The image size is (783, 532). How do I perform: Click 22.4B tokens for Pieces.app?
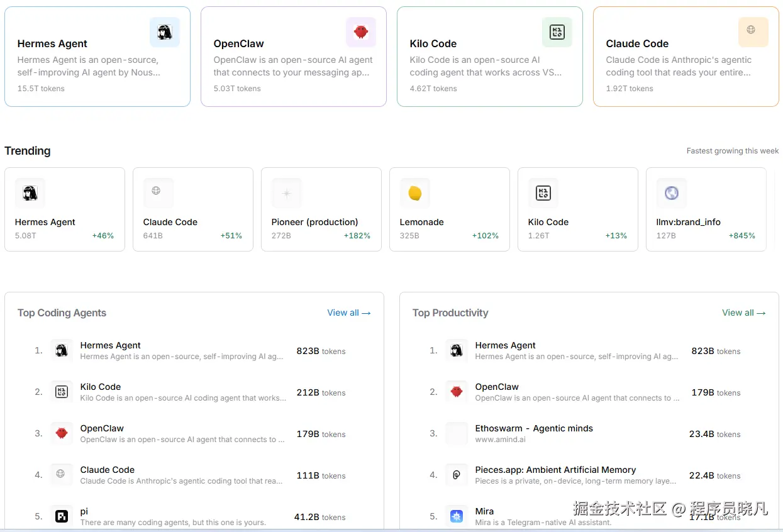[x=715, y=475]
